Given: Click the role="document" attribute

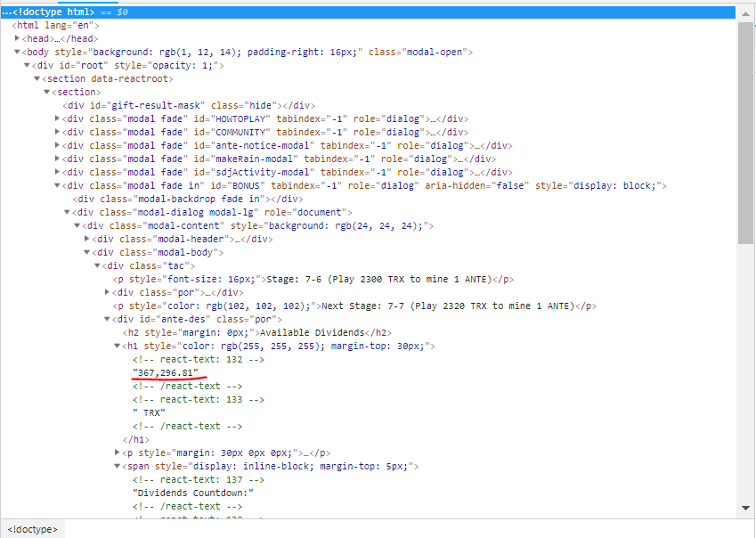Looking at the screenshot, I should [305, 213].
